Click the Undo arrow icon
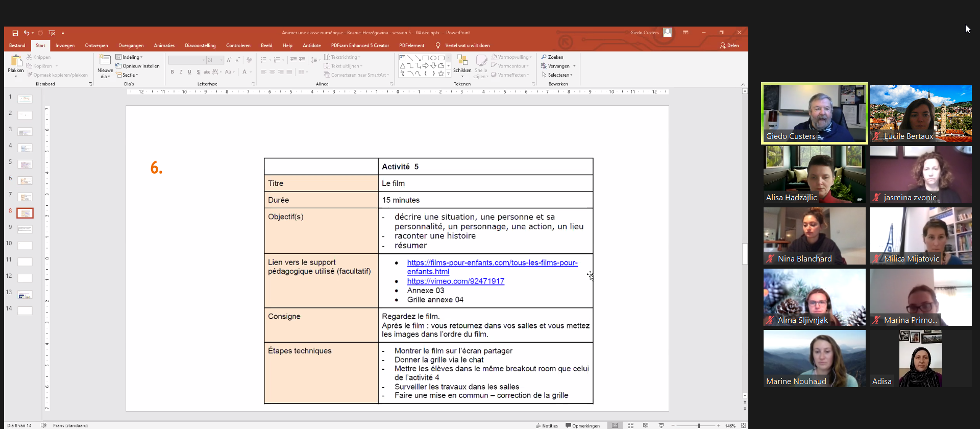 (x=26, y=33)
